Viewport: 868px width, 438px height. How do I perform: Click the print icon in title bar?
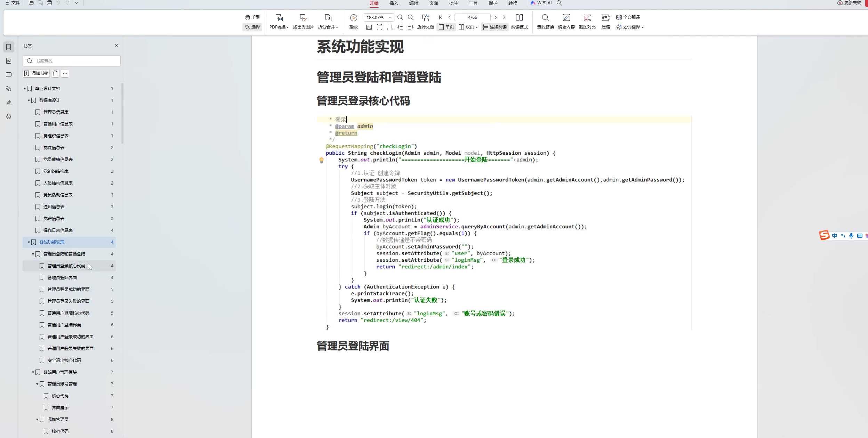tap(49, 3)
